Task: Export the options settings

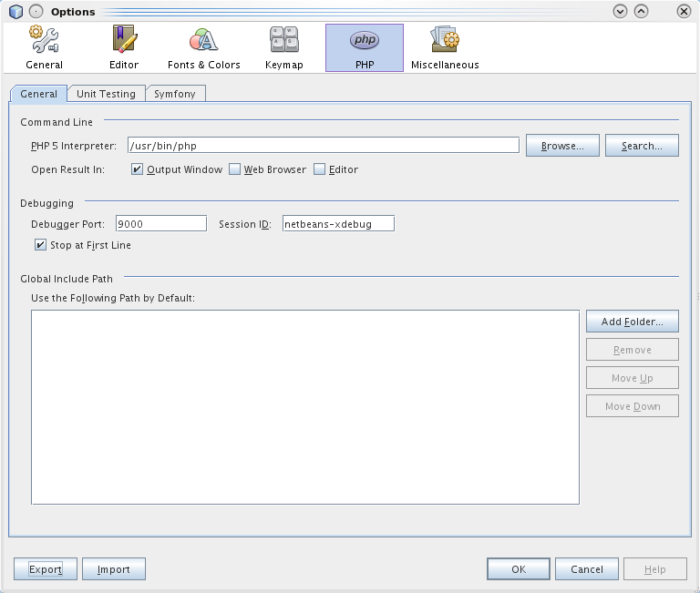Action: click(46, 569)
